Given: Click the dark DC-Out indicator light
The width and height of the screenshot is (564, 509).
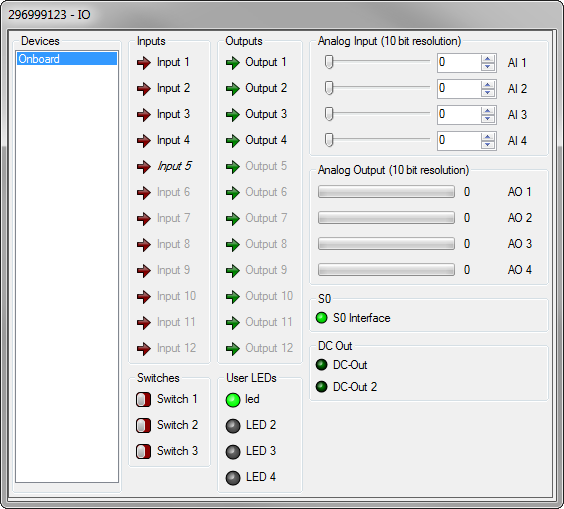Looking at the screenshot, I should (x=322, y=365).
